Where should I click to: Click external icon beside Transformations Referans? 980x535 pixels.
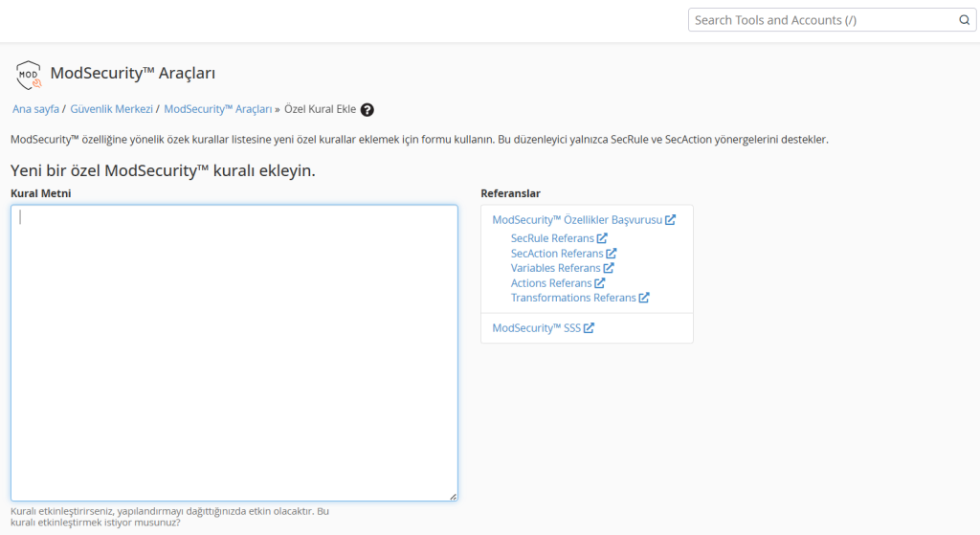tap(644, 298)
